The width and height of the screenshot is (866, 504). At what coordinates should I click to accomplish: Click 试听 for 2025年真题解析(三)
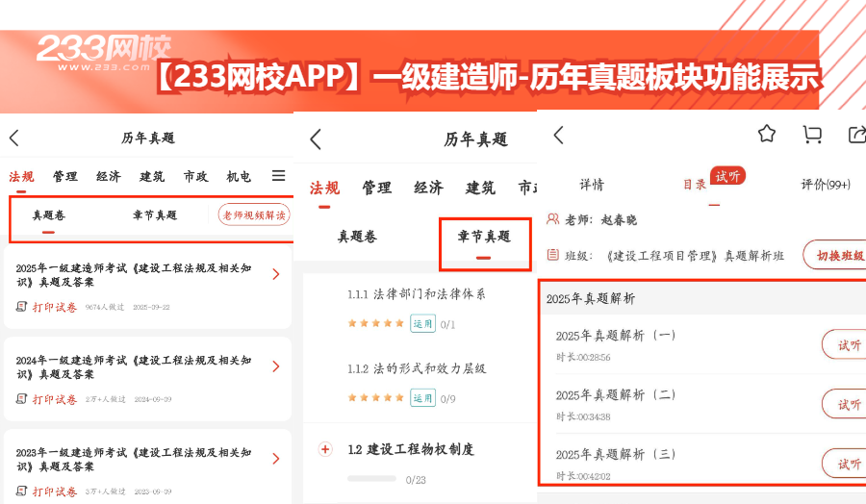(845, 464)
